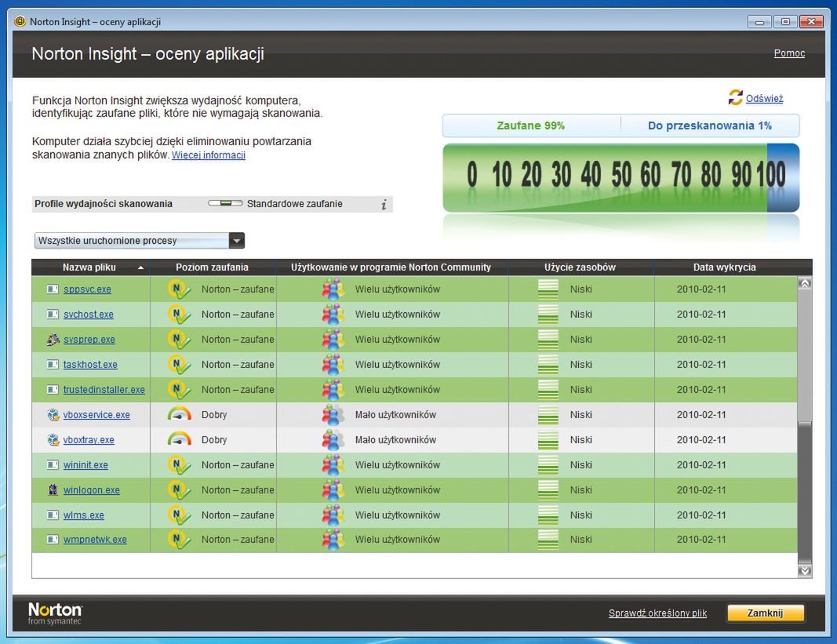Click the blue untrusted portion of gauge
This screenshot has width=837, height=644.
tap(783, 178)
